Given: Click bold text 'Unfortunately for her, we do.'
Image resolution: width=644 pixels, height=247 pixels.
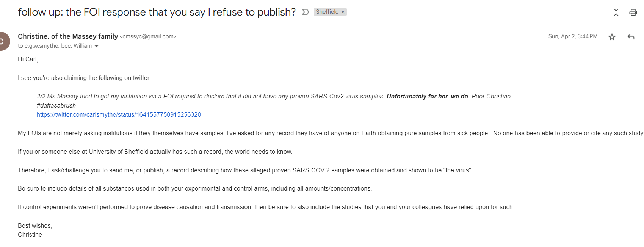Looking at the screenshot, I should [428, 96].
